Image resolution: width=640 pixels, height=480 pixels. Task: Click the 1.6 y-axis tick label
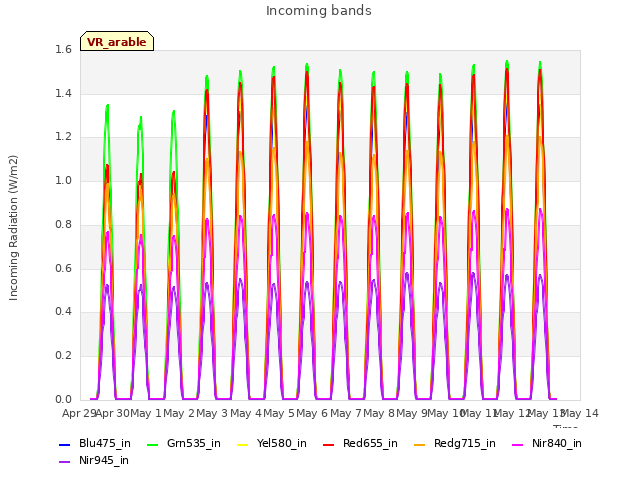[x=63, y=49]
